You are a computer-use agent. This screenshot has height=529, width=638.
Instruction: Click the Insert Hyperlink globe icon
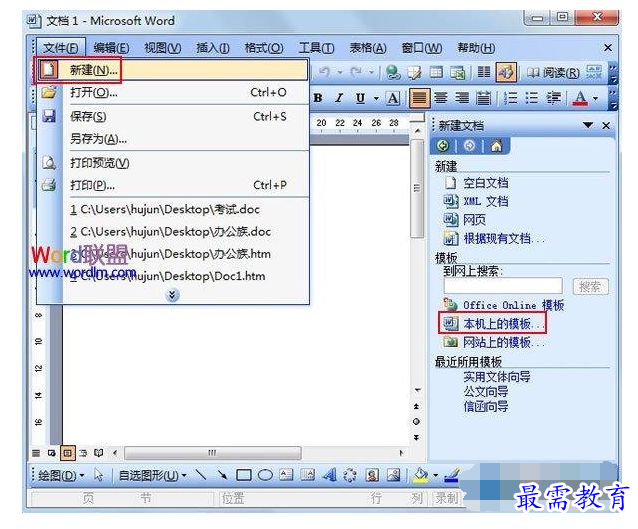(x=393, y=72)
